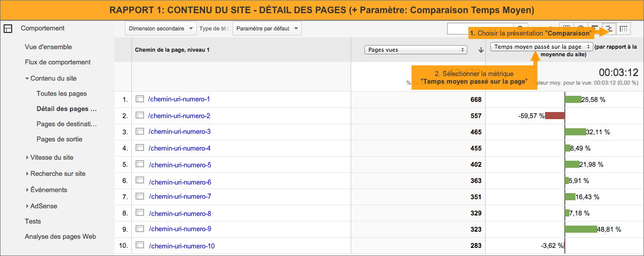Open the /chemin-uri-numero-3 link

pos(179,132)
